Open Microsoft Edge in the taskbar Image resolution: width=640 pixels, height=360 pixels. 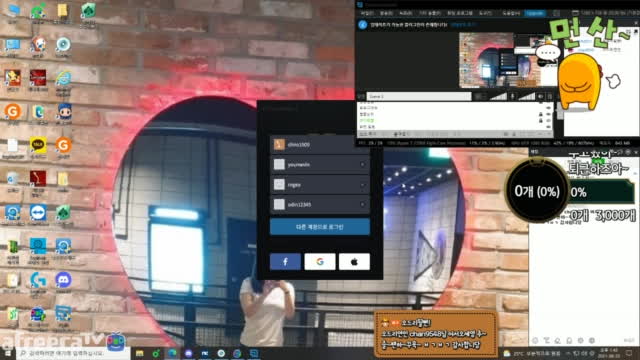pos(172,353)
